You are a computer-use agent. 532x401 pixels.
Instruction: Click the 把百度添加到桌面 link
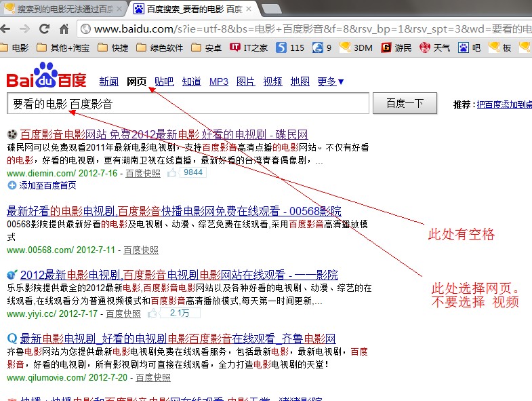pyautogui.click(x=504, y=104)
